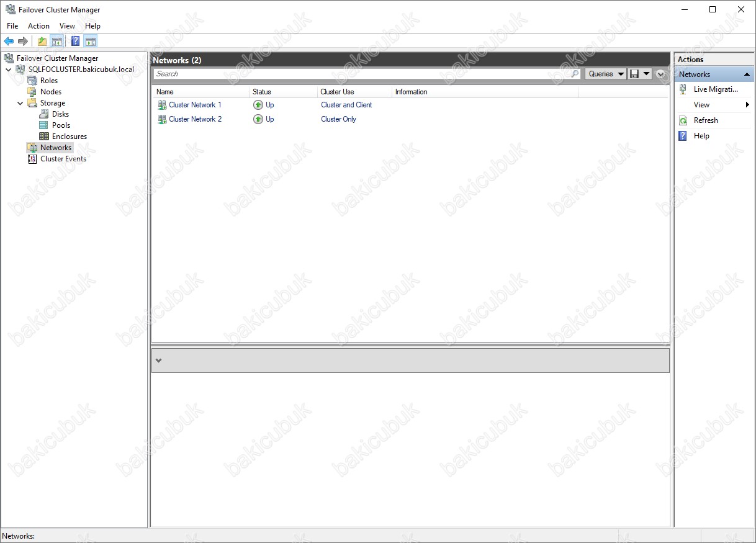This screenshot has width=756, height=543.
Task: Open the File menu
Action: click(x=12, y=26)
